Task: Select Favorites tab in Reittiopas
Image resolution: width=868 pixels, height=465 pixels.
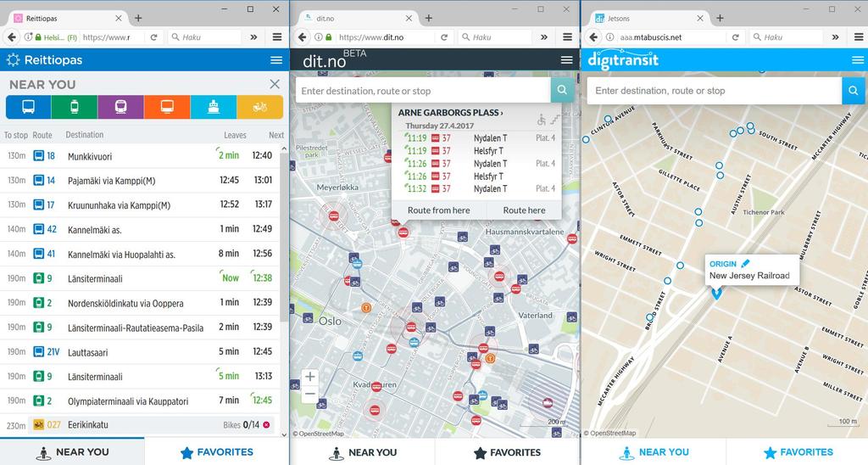Action: pyautogui.click(x=216, y=452)
